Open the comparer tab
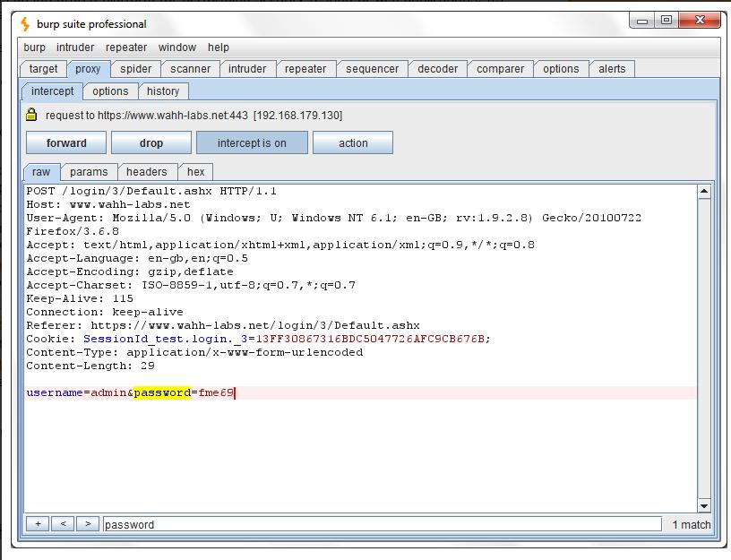 [500, 69]
